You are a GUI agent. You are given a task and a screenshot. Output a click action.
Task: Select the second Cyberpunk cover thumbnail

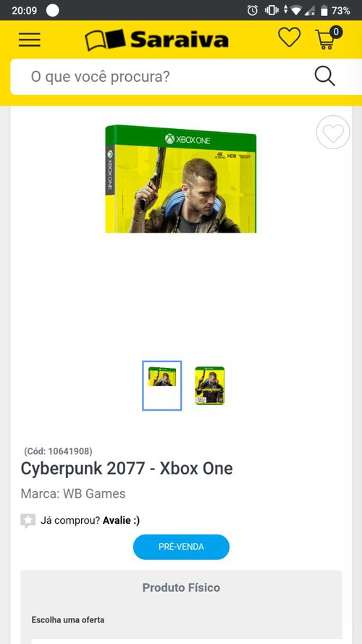tap(210, 385)
